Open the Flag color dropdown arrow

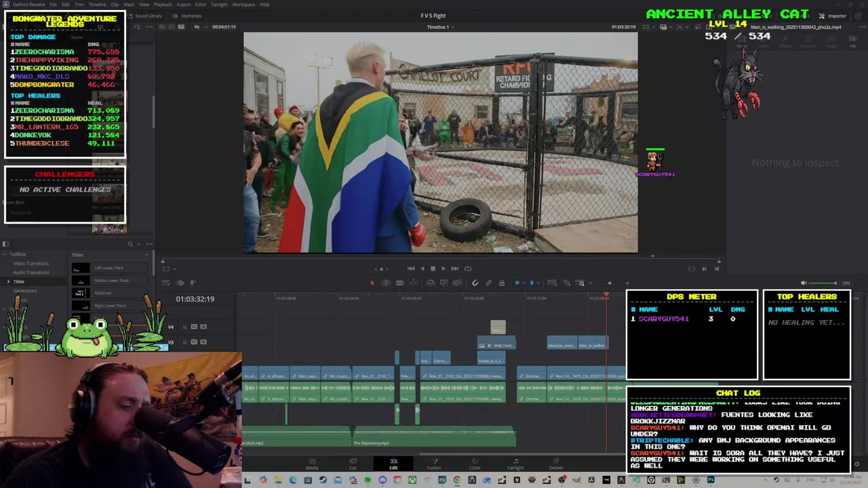click(524, 283)
